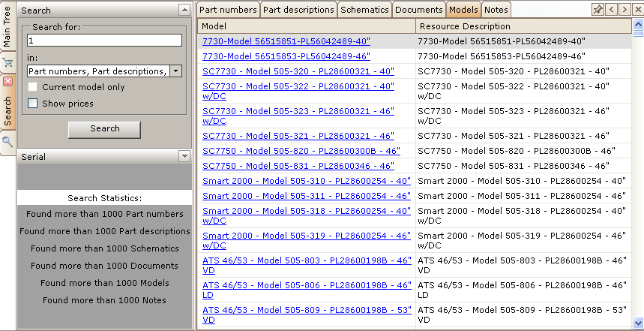Open Smart 2000 Model 505-310 link
Screen dimensions: 644x331
pos(307,181)
